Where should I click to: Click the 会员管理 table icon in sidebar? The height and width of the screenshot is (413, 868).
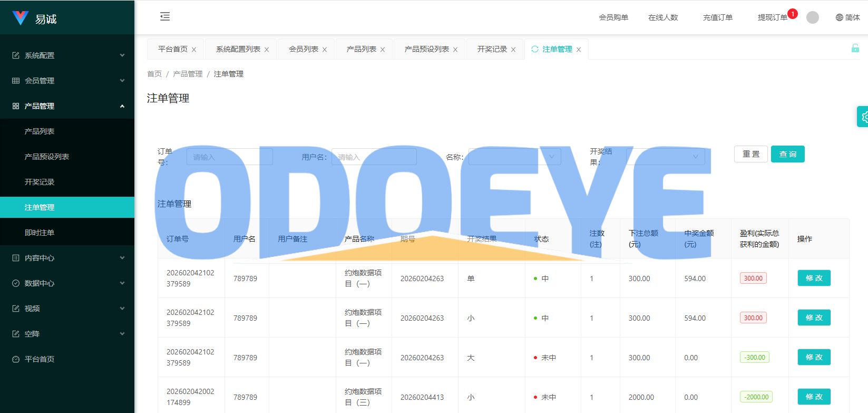click(16, 81)
